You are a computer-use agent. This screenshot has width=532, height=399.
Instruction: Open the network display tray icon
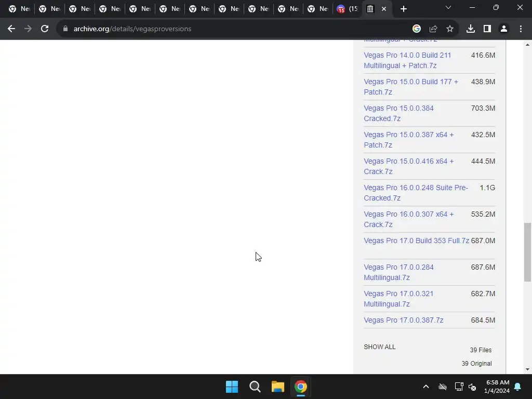click(459, 387)
